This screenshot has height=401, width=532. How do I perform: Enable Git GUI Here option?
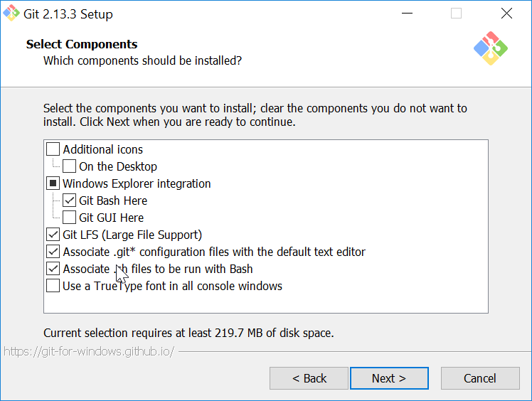(x=69, y=218)
